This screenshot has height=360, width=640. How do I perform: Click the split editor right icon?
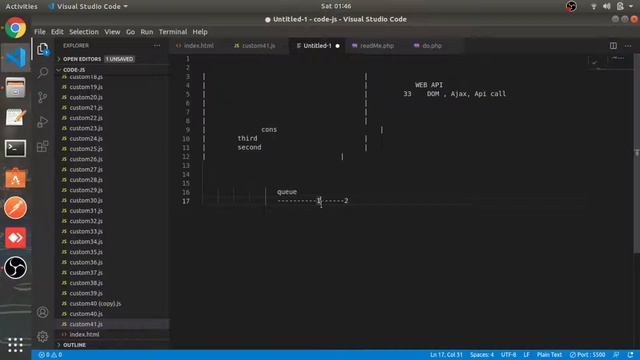(613, 46)
